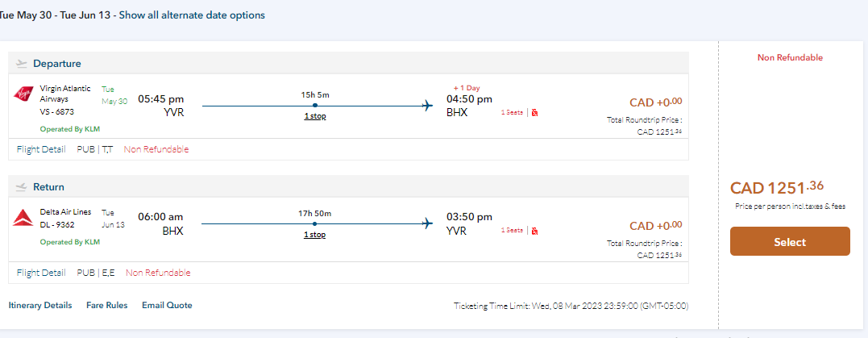The width and height of the screenshot is (868, 338).
Task: Open the 1 stop details on return
Action: [314, 235]
